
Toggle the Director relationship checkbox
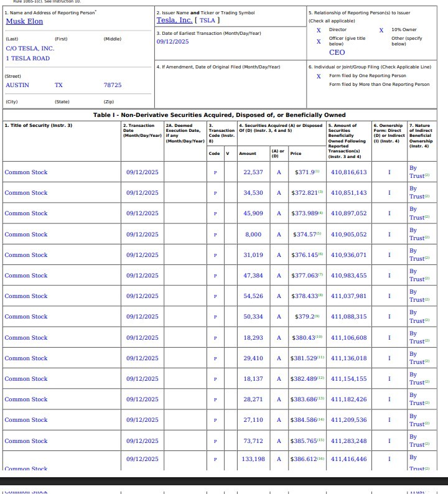point(319,30)
